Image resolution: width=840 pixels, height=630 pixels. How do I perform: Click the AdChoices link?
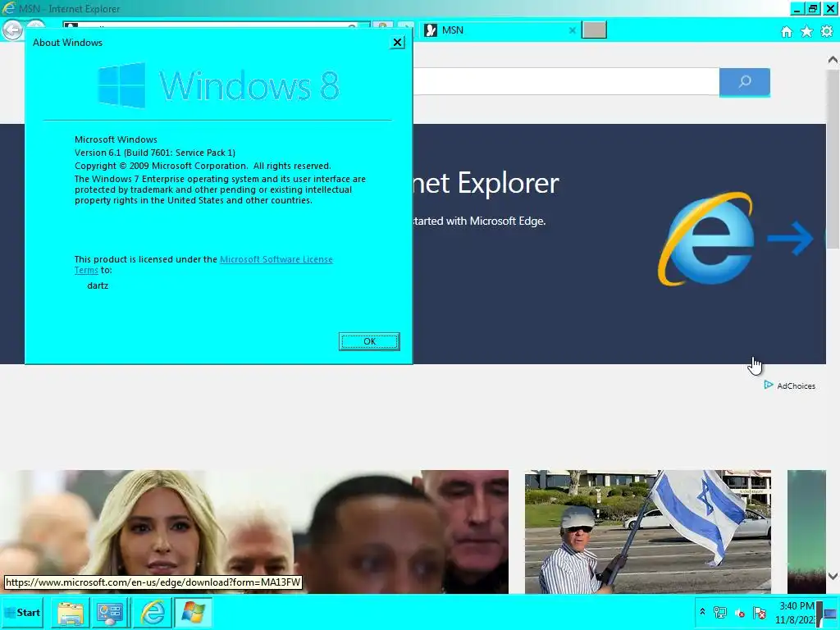click(796, 386)
